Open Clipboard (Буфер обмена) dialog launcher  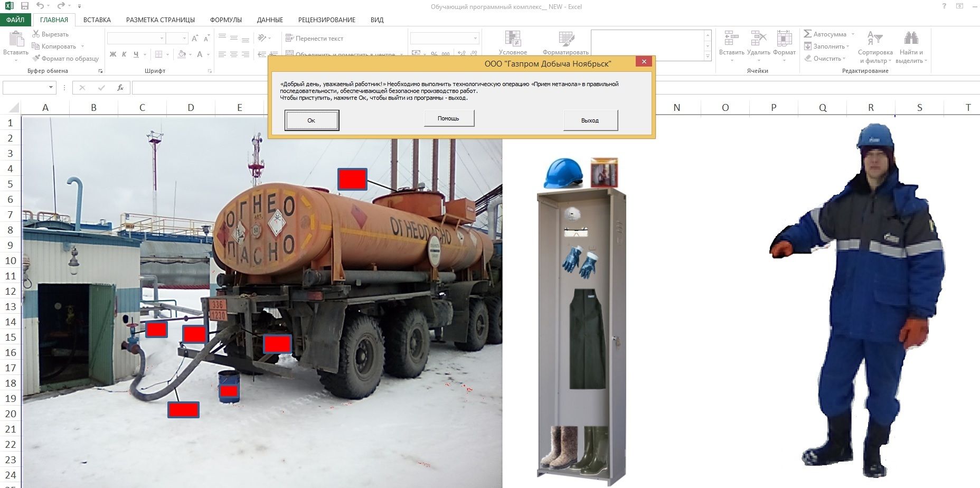100,71
